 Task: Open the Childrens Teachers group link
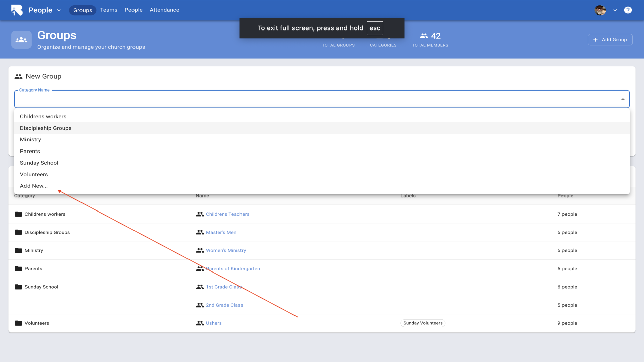[x=227, y=214]
